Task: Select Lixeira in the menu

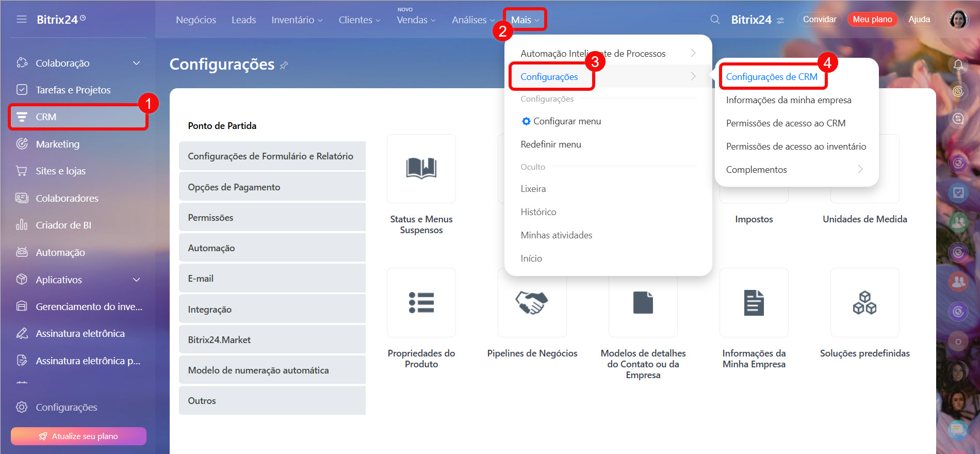Action: point(533,189)
